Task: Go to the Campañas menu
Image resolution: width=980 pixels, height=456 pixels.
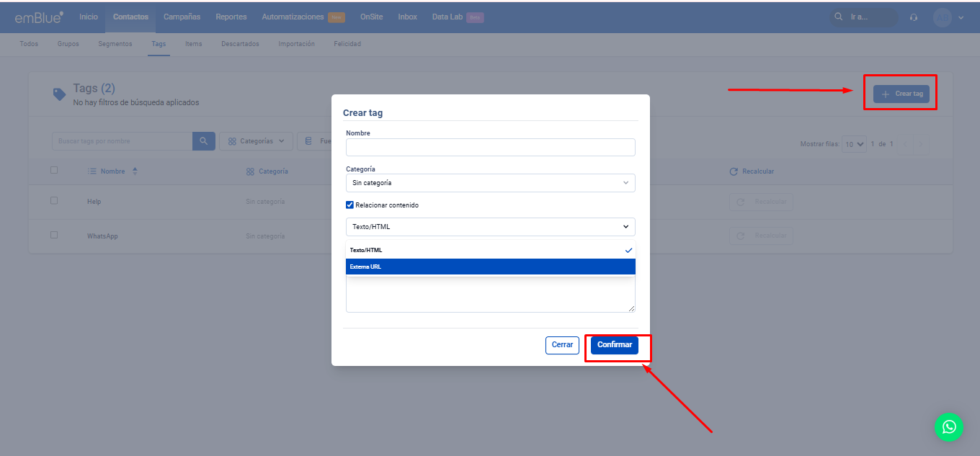Action: tap(182, 17)
